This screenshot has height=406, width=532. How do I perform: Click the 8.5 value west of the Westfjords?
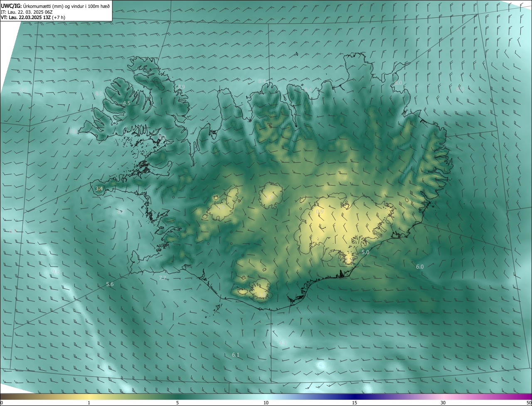tap(99, 94)
